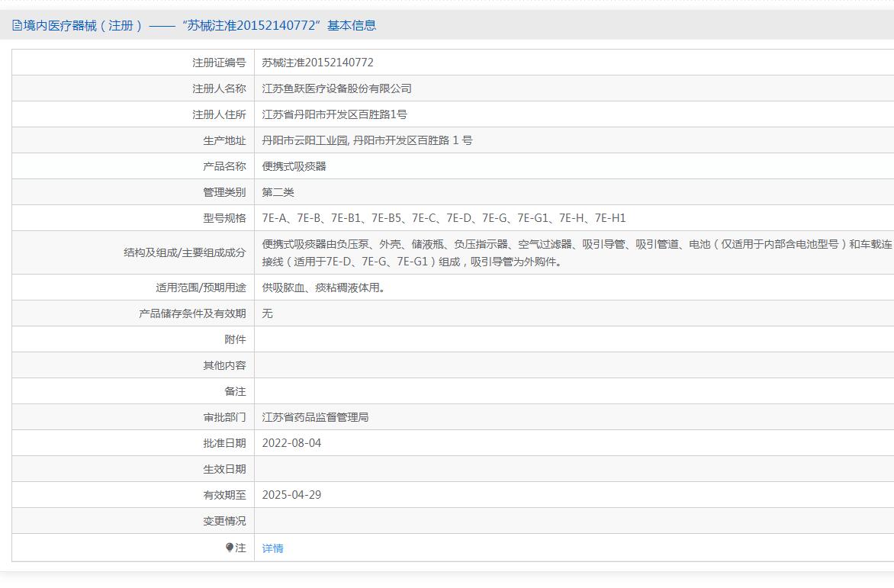
Task: Click the approving department 江苏省药品监督管理局
Action: (x=315, y=417)
